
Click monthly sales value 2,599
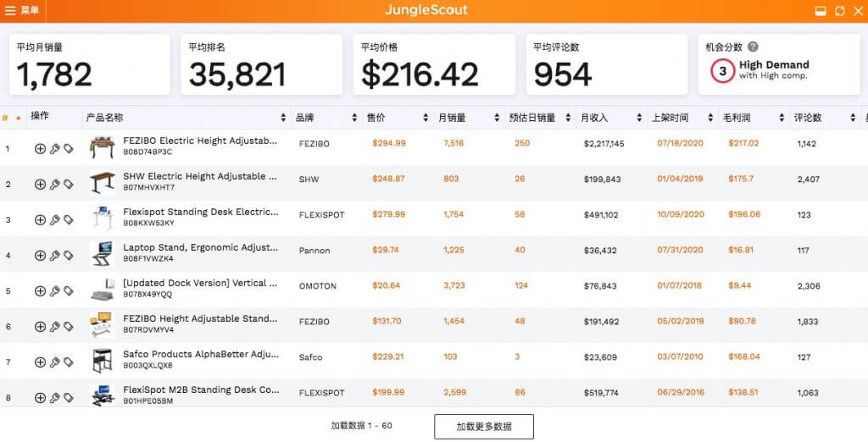point(455,392)
